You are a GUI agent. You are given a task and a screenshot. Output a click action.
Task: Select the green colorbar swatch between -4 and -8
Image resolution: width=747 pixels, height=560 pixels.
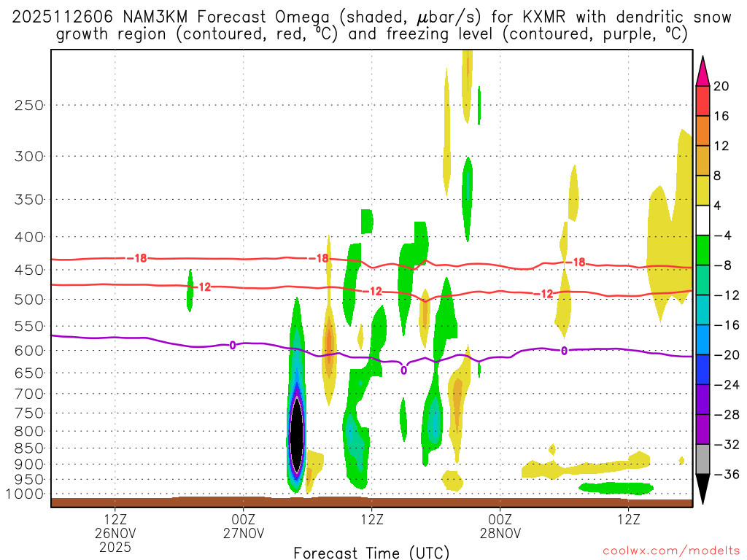point(703,250)
